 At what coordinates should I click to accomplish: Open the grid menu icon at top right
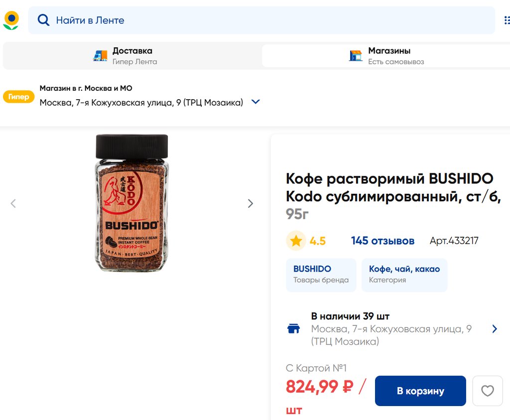point(506,20)
